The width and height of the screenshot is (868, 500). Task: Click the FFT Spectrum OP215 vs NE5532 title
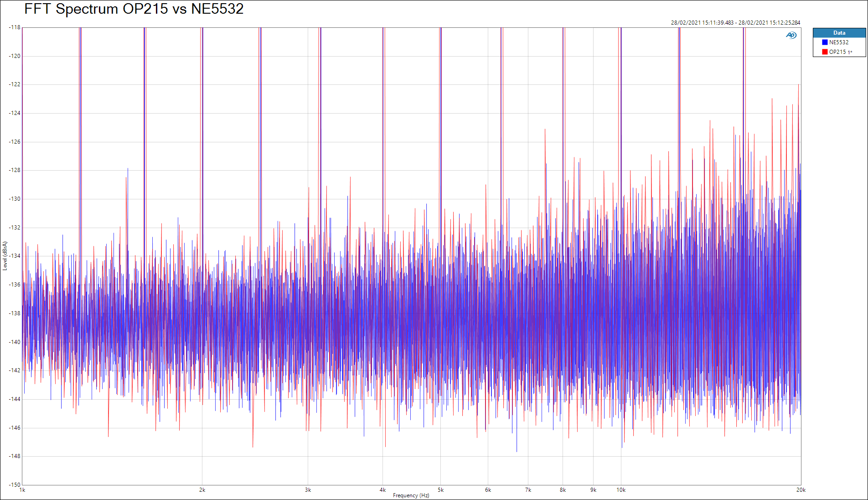[x=134, y=9]
